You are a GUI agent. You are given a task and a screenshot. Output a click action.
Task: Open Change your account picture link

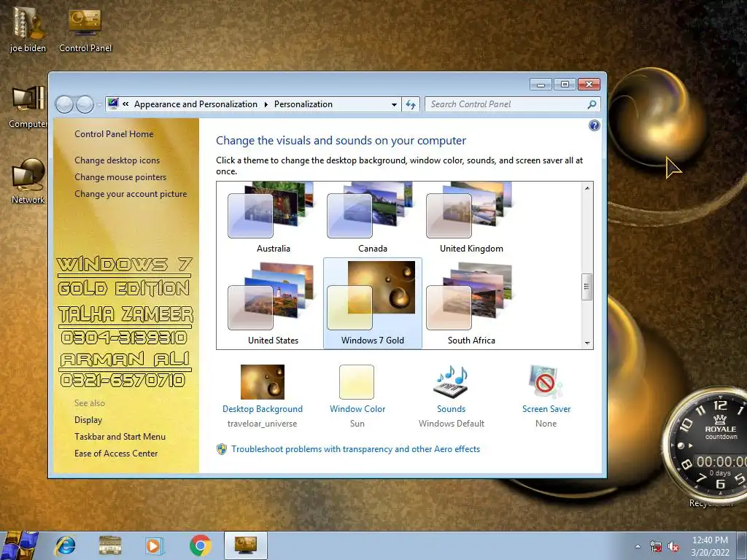[131, 194]
